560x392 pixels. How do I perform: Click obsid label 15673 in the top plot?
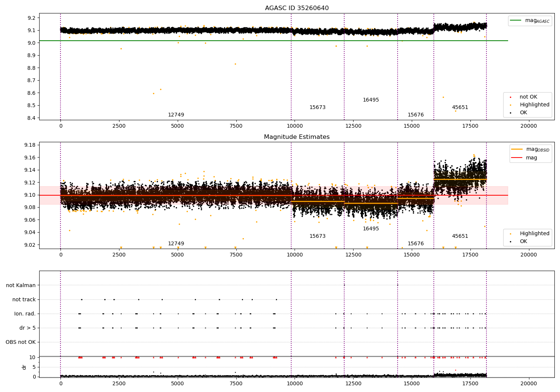tap(317, 107)
